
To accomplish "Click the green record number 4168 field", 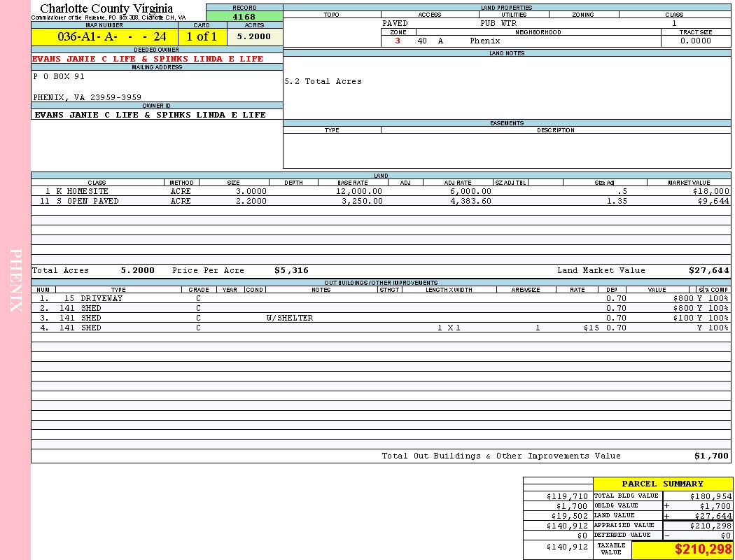I will [244, 16].
